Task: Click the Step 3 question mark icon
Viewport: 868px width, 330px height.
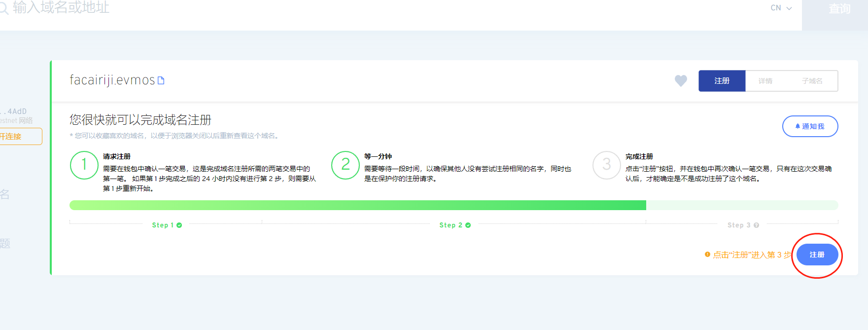Action: coord(757,225)
